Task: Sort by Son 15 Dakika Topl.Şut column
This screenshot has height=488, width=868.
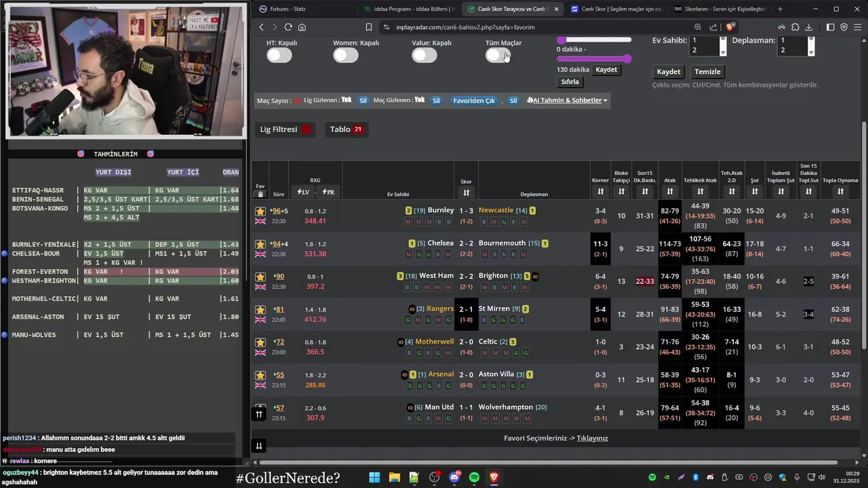Action: (x=808, y=192)
